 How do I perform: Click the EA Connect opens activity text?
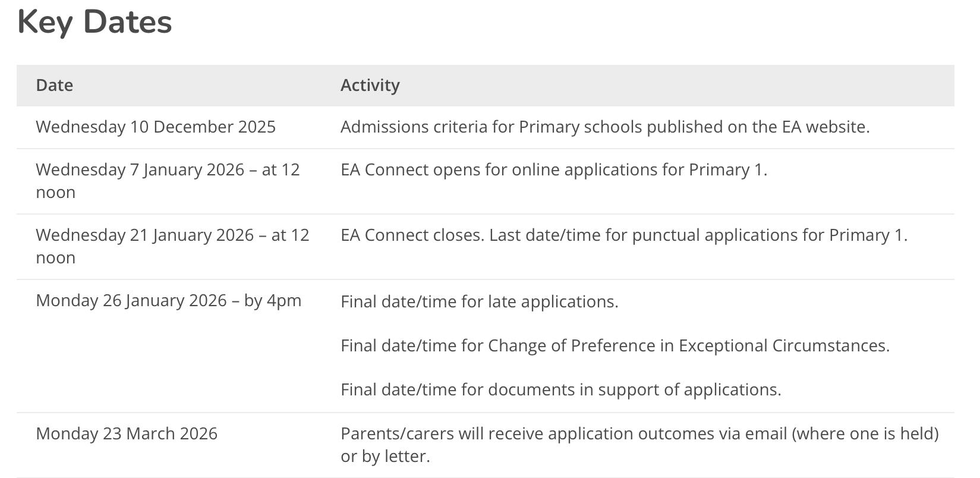(x=553, y=169)
